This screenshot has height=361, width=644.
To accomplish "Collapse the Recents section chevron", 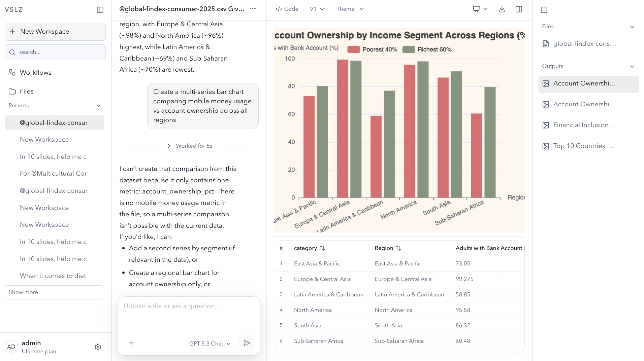I will (x=99, y=106).
